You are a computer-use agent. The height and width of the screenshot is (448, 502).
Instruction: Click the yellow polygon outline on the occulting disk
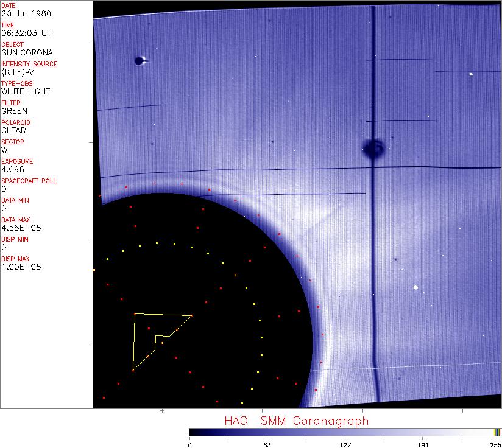pos(133,341)
